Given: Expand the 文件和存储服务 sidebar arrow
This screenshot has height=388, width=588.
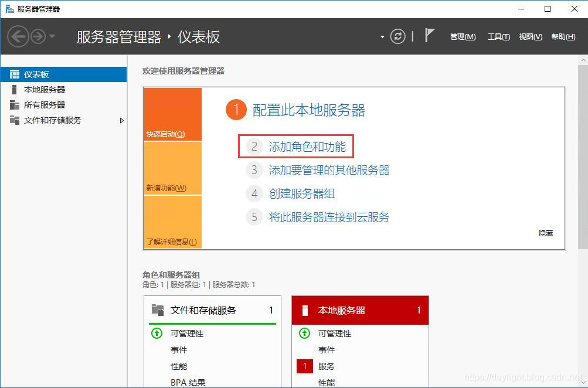Looking at the screenshot, I should point(121,120).
